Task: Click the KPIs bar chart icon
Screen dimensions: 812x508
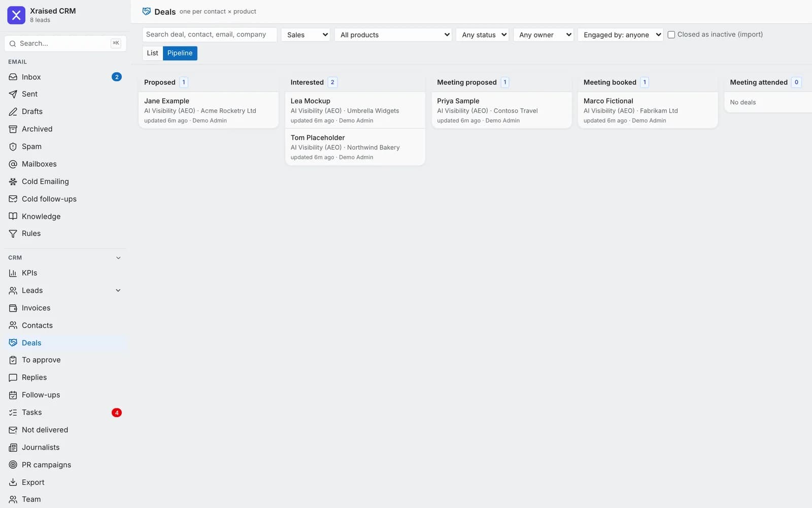Action: tap(13, 273)
